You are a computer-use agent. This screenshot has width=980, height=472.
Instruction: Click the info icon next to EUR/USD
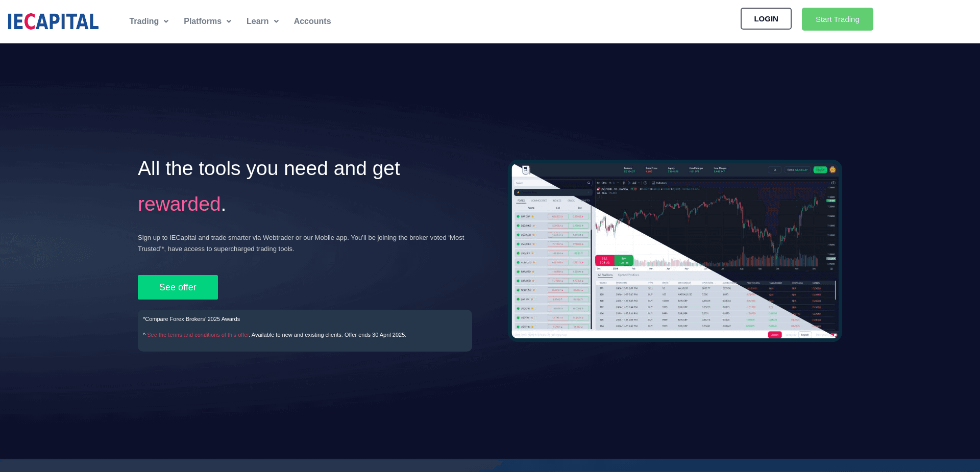pyautogui.click(x=533, y=271)
